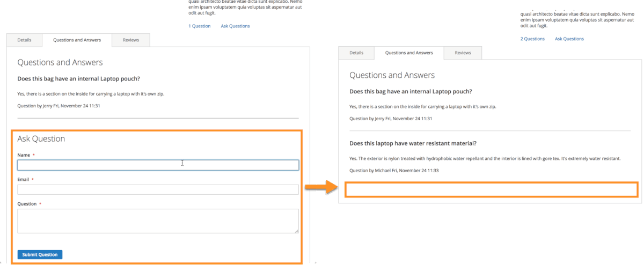Screen dimensions: 644x271
Task: Click the question text area resize handle
Action: click(296, 231)
